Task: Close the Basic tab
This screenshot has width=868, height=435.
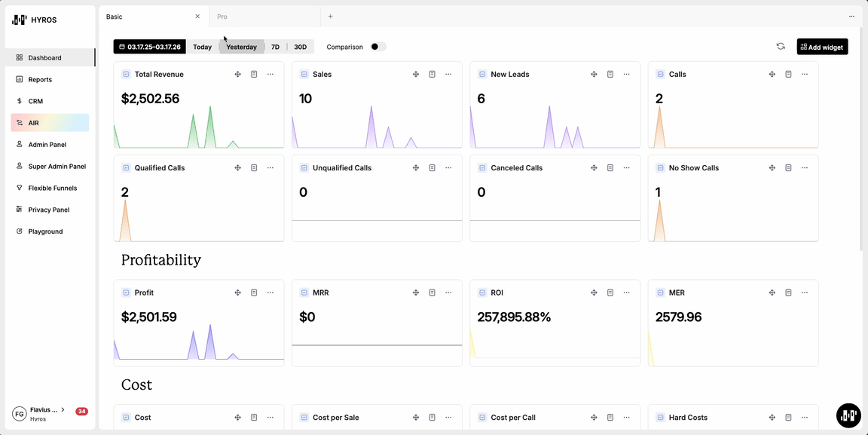Action: 197,17
